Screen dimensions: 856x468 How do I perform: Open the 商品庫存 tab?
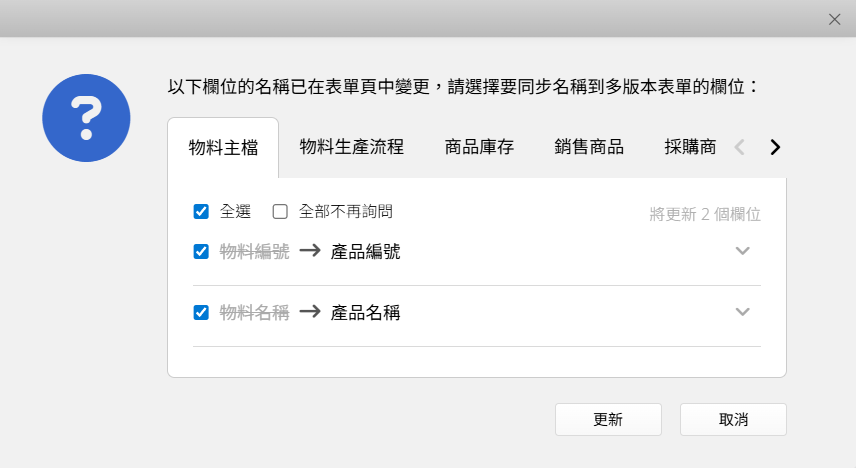tap(479, 147)
